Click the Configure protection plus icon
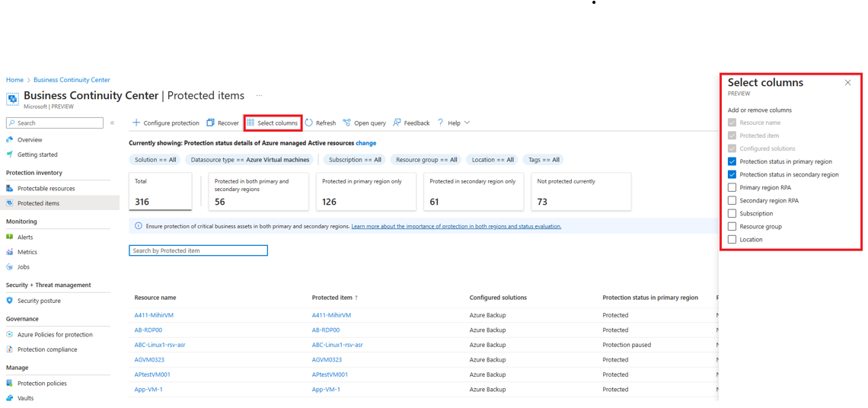868x408 pixels. pyautogui.click(x=136, y=123)
